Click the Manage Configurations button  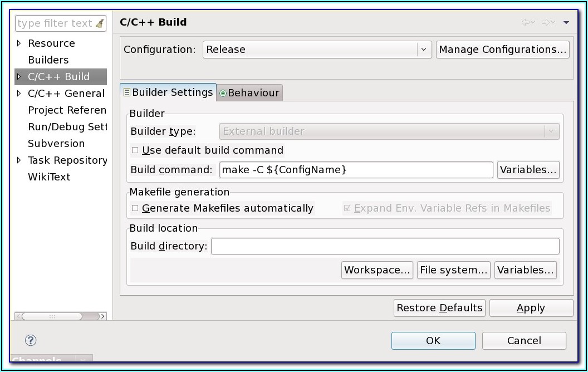point(502,50)
